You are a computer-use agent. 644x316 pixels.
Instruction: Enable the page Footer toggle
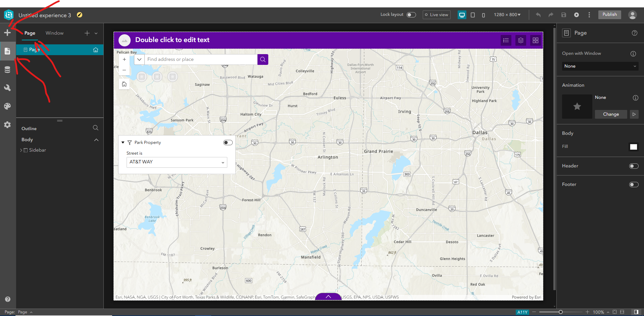pos(634,185)
